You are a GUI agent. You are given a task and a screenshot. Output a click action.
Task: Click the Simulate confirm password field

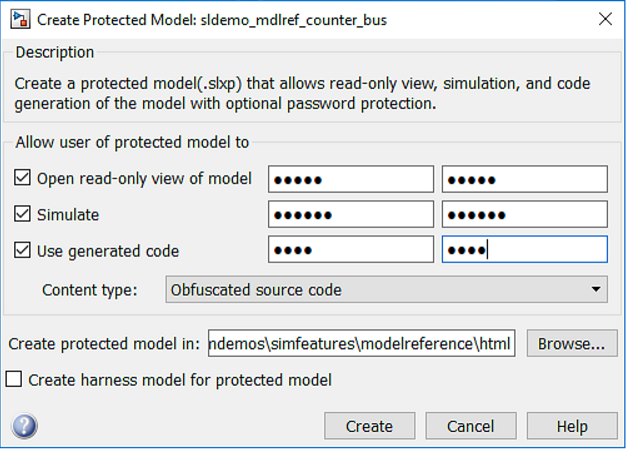point(524,215)
